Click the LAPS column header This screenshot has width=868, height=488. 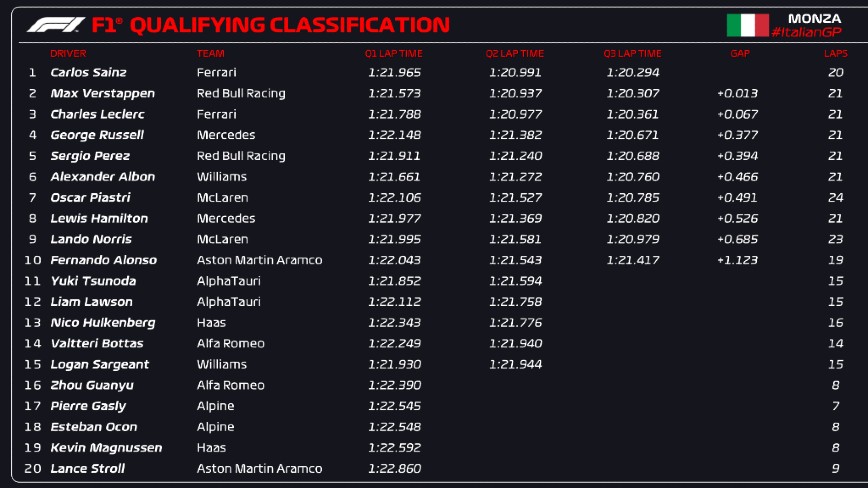(x=835, y=53)
